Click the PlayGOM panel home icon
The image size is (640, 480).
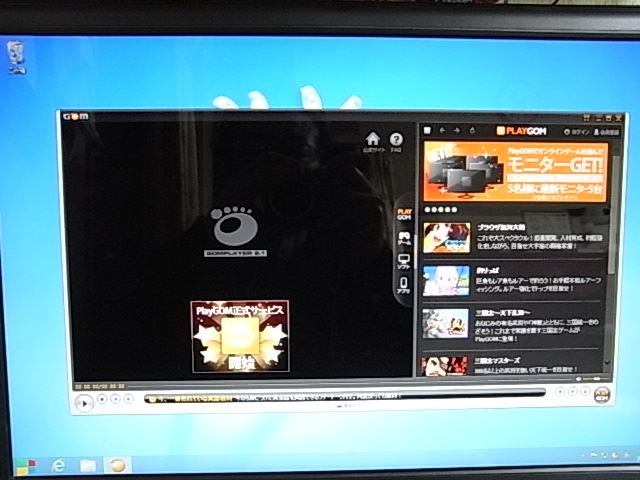(x=473, y=131)
